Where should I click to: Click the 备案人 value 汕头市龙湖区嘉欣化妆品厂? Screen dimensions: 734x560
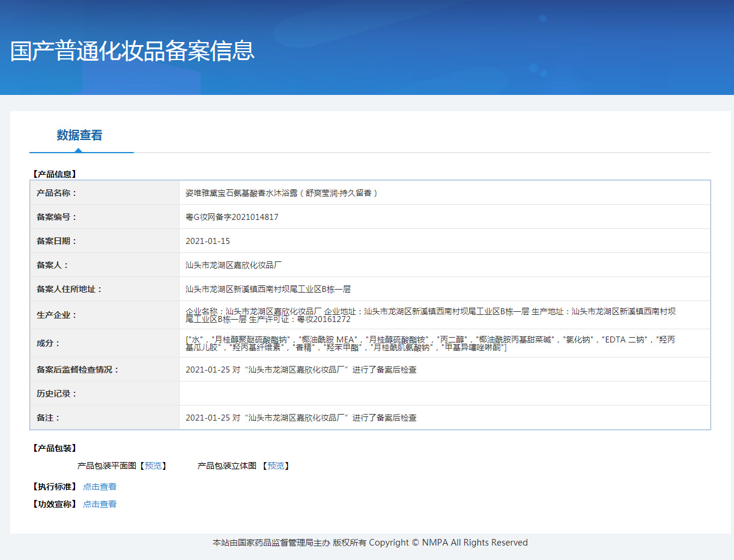coord(234,265)
